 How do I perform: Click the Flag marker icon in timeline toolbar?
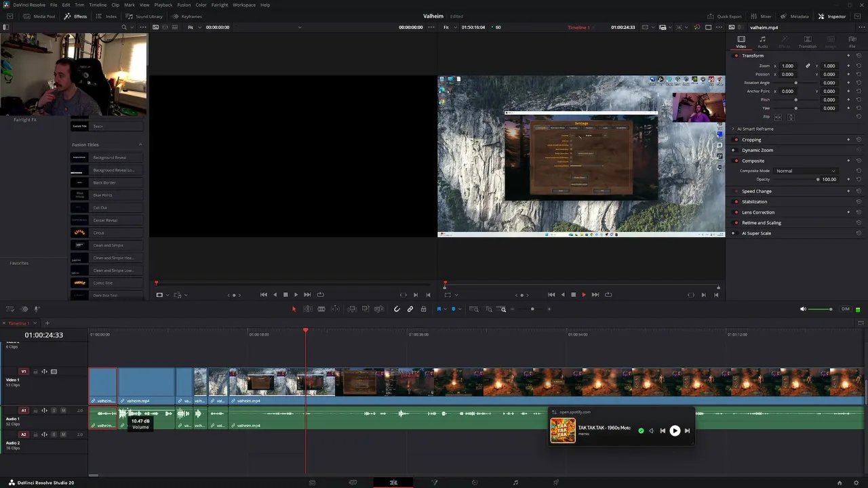pos(439,309)
